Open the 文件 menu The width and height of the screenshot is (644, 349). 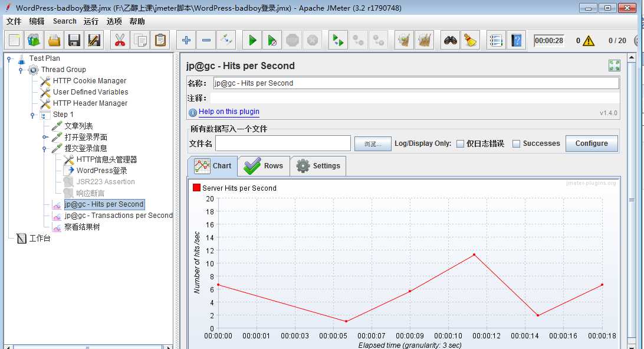pos(14,21)
